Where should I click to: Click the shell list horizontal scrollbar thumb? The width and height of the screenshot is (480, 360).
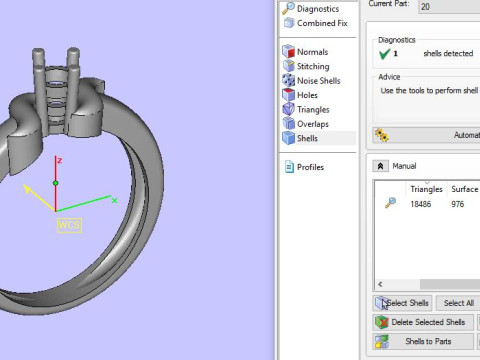pyautogui.click(x=450, y=284)
